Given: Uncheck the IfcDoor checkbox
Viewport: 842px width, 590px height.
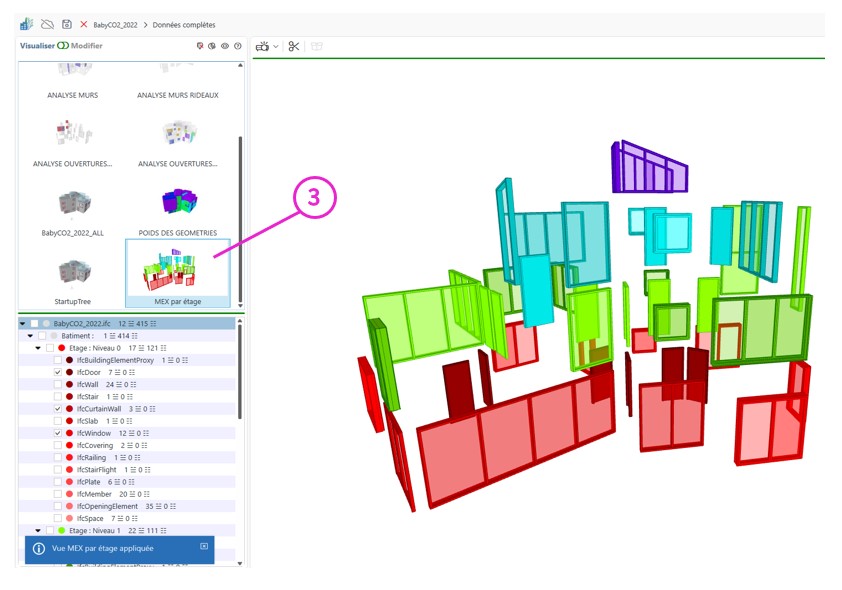Looking at the screenshot, I should point(58,372).
